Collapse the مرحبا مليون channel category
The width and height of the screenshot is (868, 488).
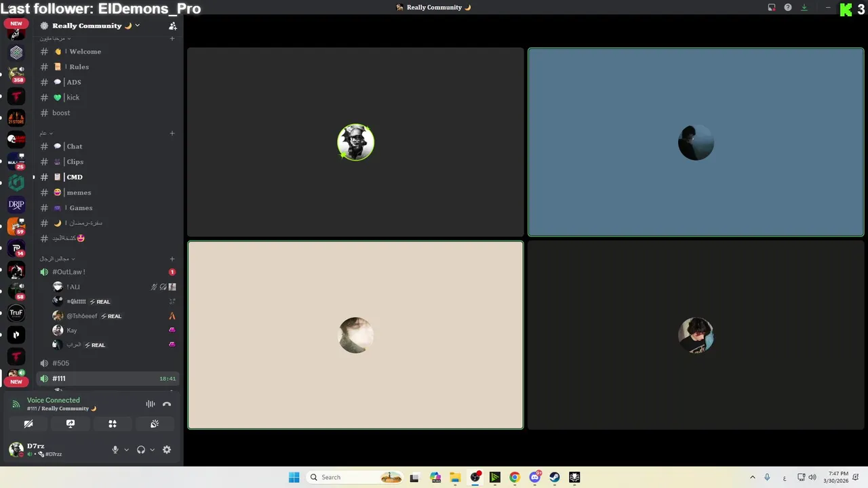tap(56, 39)
